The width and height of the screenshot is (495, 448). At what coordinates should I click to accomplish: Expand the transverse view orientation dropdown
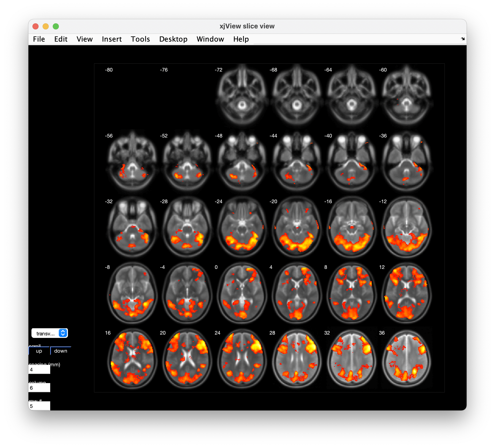pyautogui.click(x=50, y=333)
